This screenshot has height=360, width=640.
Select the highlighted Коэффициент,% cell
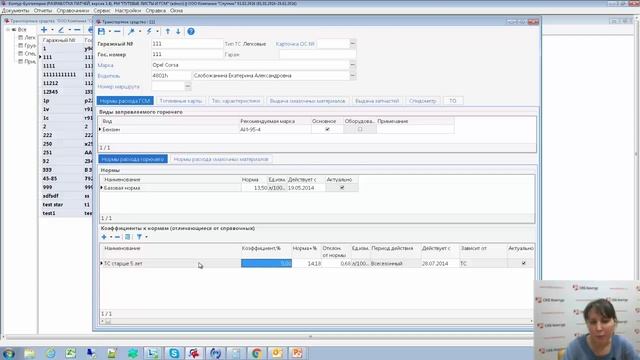tap(266, 263)
